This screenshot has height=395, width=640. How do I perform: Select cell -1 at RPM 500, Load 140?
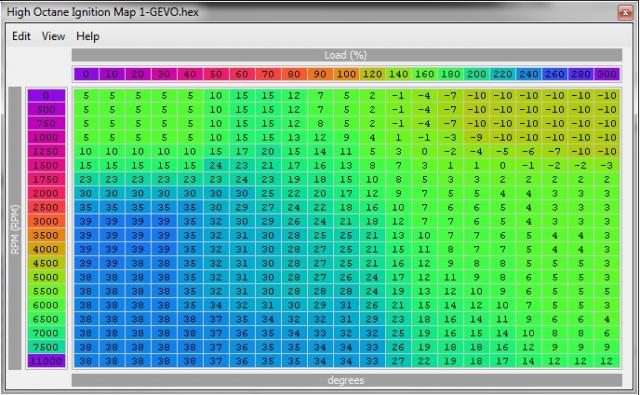coord(398,109)
